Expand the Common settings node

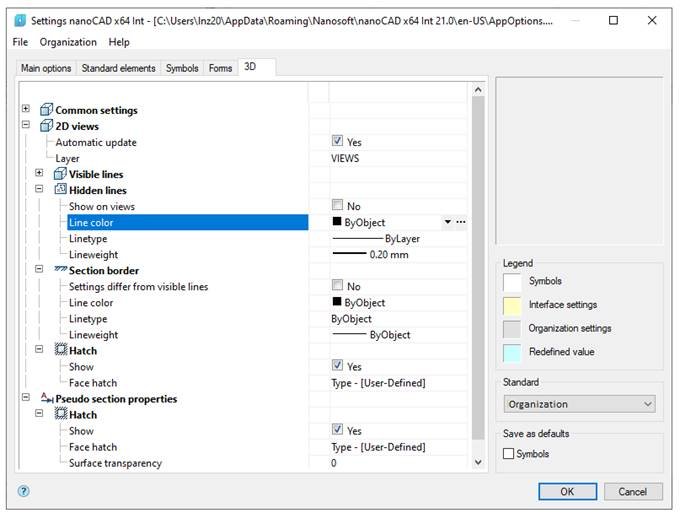[26, 108]
